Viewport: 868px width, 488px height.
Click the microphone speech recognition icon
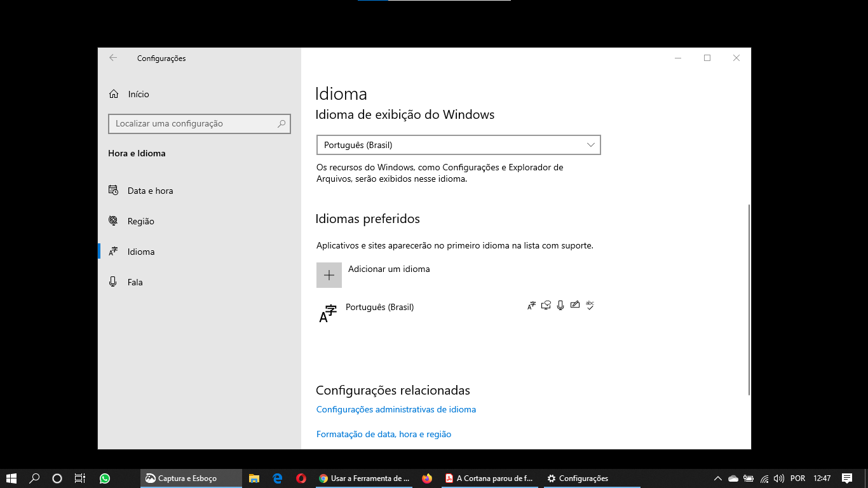(x=560, y=305)
